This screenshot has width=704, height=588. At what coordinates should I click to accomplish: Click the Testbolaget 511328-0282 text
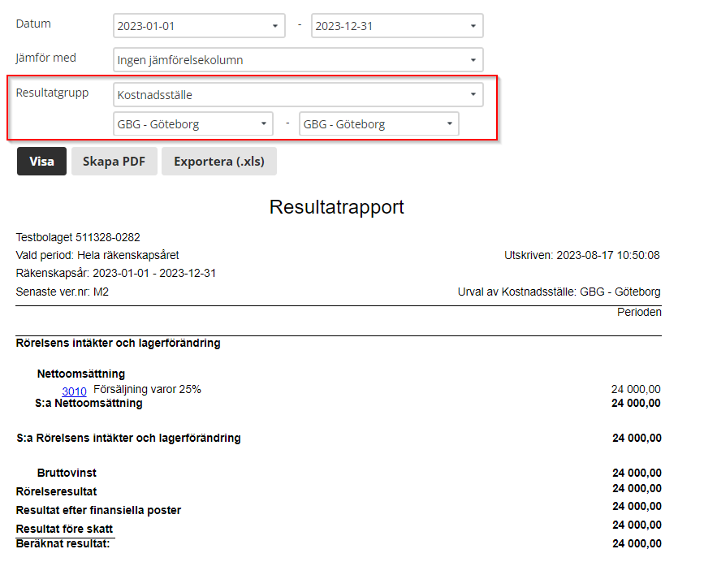tap(78, 237)
